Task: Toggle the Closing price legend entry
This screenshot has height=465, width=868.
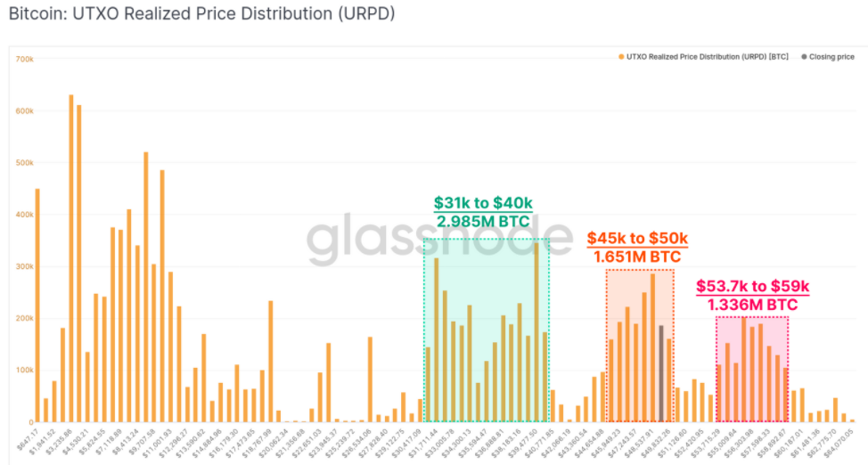Action: pos(831,57)
